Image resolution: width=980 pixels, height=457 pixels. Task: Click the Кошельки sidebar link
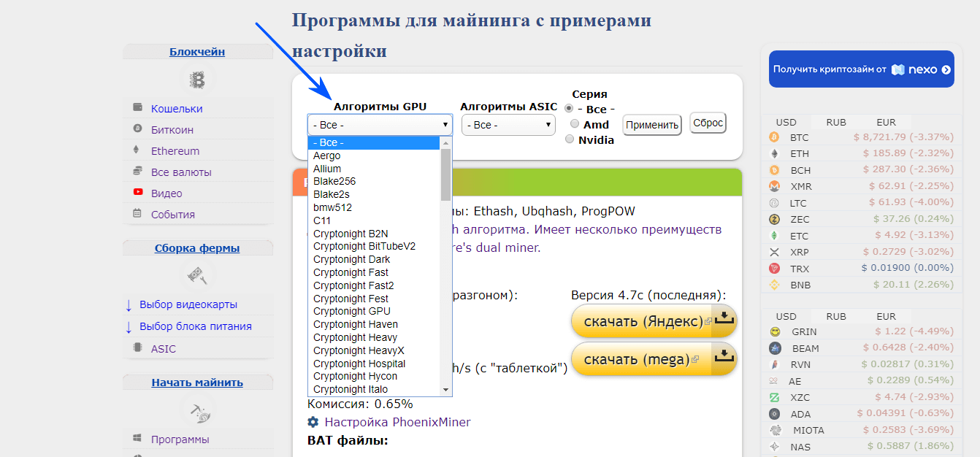coord(177,109)
